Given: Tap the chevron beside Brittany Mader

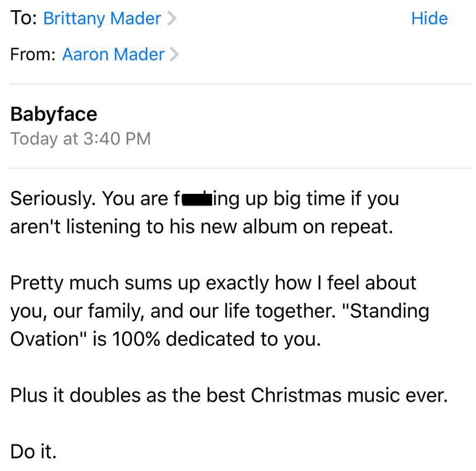Looking at the screenshot, I should tap(172, 18).
